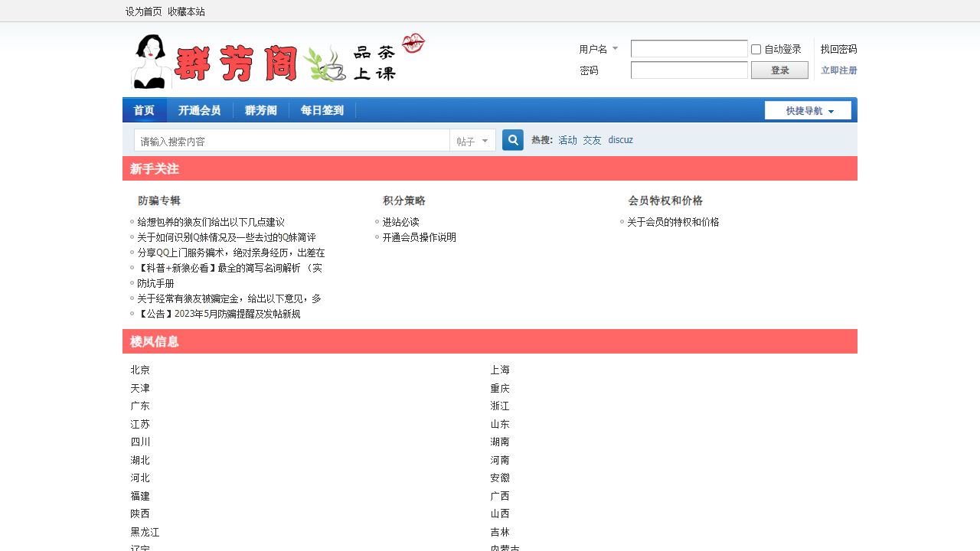The height and width of the screenshot is (551, 980).
Task: Click the hot search term 活动
Action: (567, 140)
